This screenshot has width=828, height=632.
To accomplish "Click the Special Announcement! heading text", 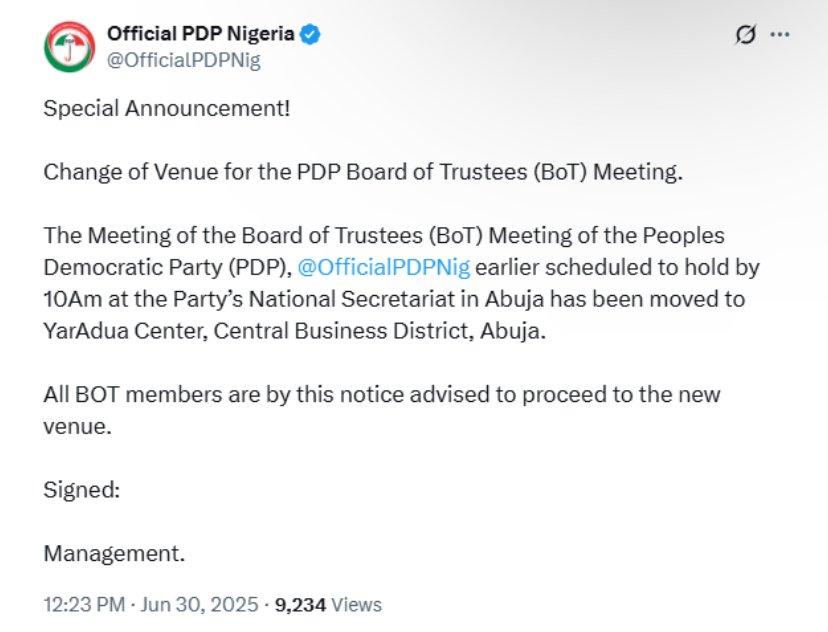I will [x=167, y=107].
